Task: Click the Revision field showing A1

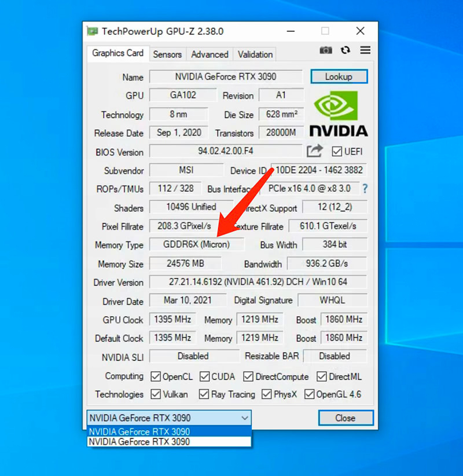Action: pos(281,96)
